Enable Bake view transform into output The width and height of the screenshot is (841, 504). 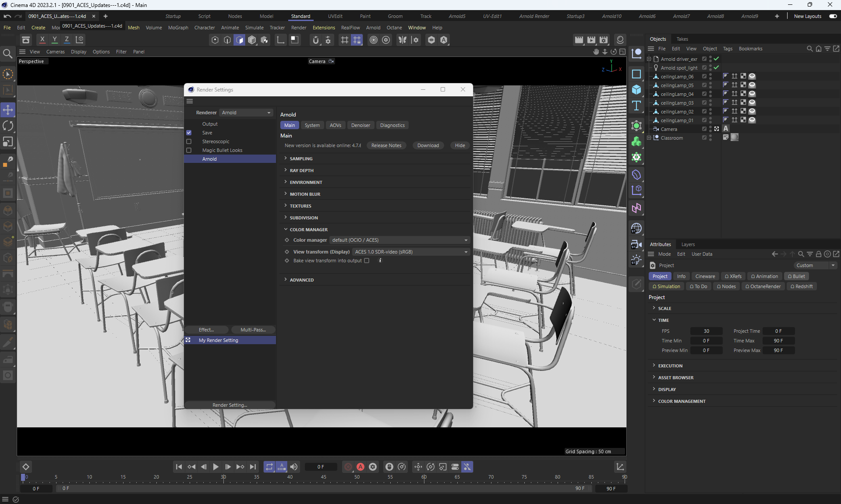coord(367,261)
